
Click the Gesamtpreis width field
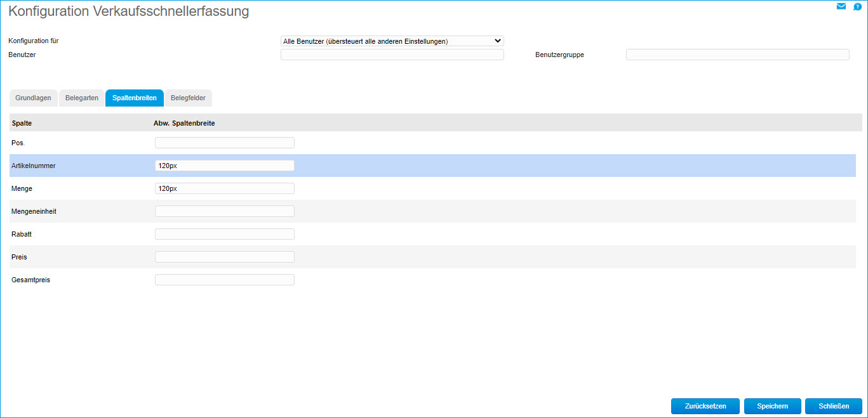(224, 280)
